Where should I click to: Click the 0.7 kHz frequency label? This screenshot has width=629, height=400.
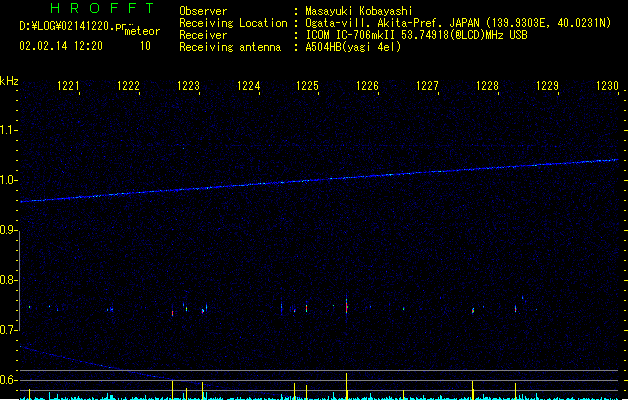[8, 330]
